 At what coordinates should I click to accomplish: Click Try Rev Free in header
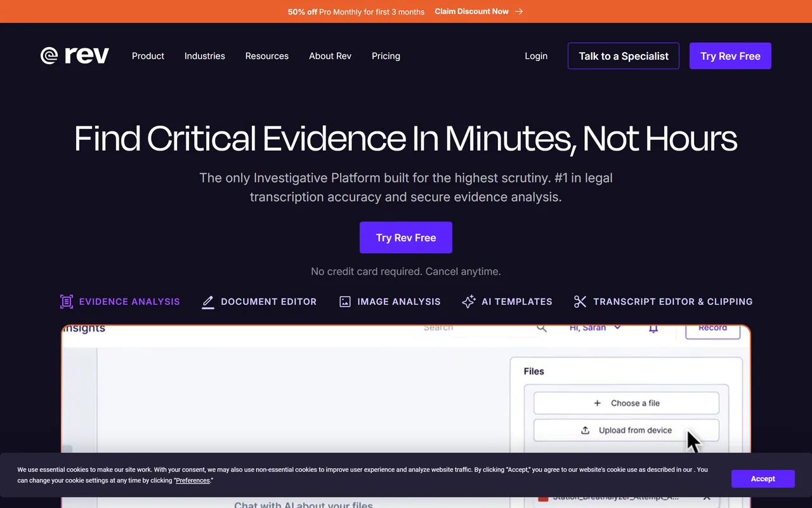tap(730, 56)
